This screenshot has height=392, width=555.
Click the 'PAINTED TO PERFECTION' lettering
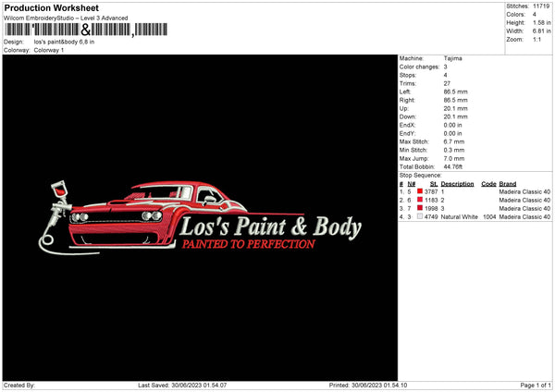click(249, 244)
